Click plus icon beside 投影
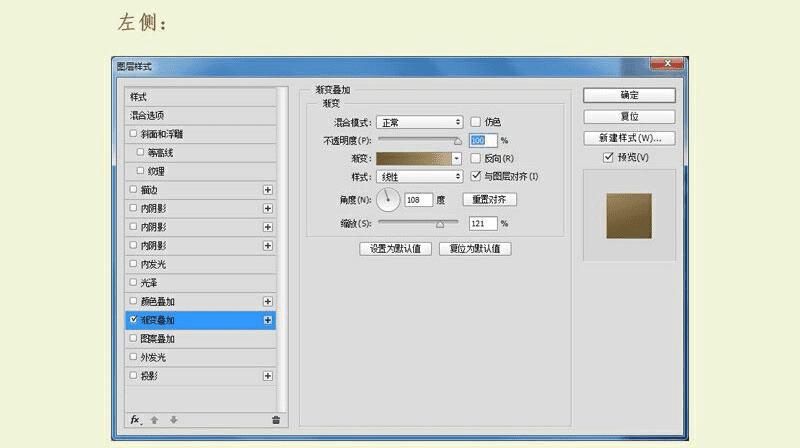Viewport: 800px width, 448px height. [x=267, y=376]
